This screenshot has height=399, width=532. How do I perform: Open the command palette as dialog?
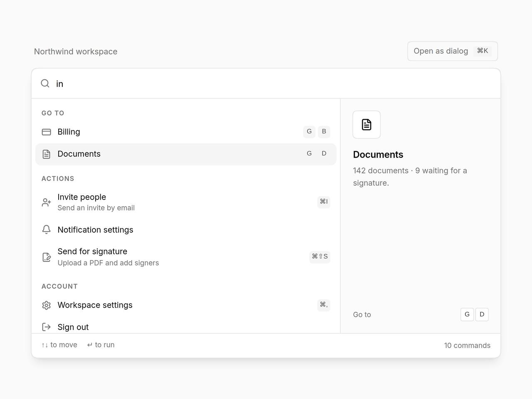(453, 51)
